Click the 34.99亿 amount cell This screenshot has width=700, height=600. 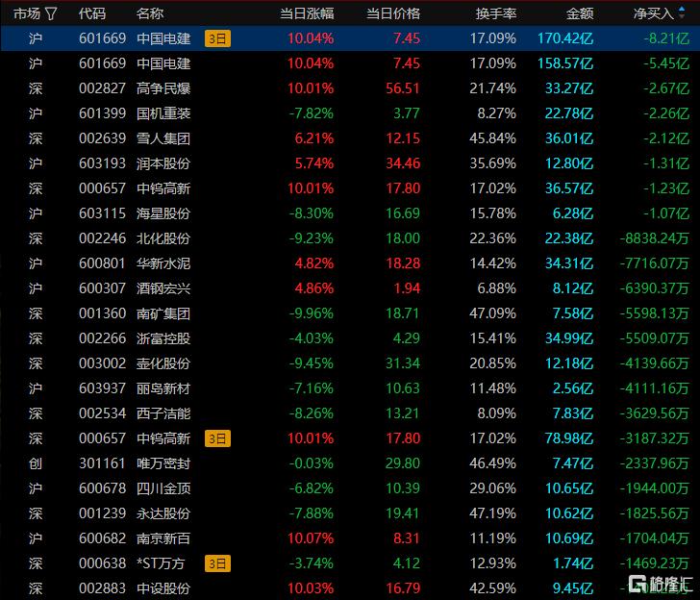coord(569,338)
